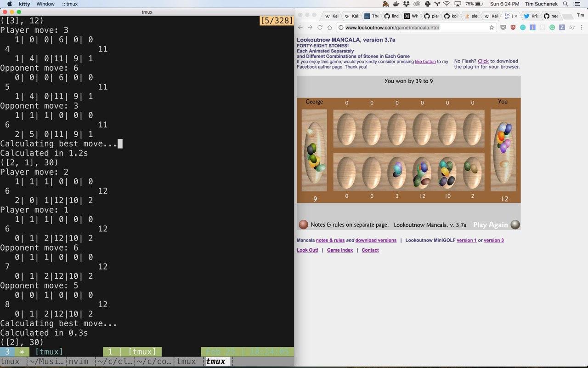Click the Play Again button

(491, 225)
